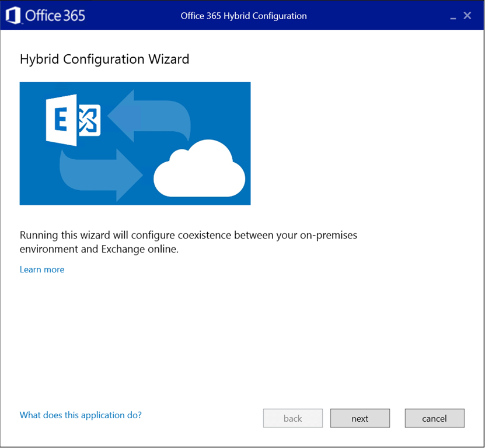Open the 'Learn more' link
The width and height of the screenshot is (485, 448).
click(41, 269)
